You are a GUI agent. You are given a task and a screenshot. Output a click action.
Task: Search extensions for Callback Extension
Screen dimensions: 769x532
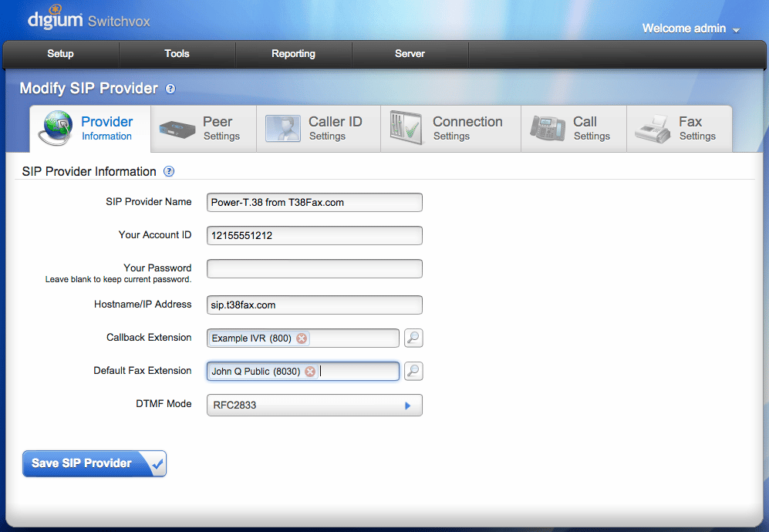click(413, 338)
